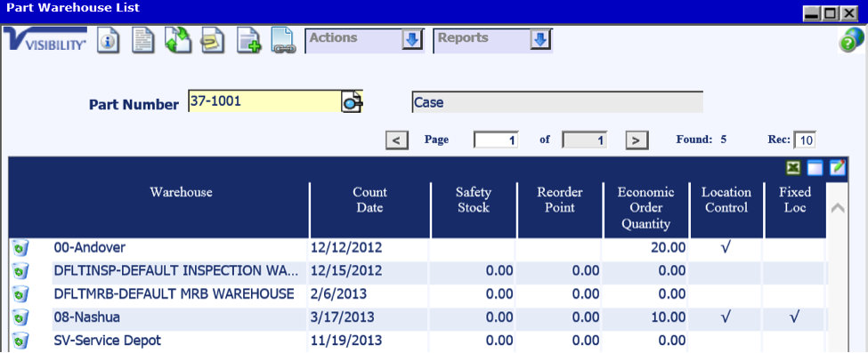Click the grid scroll up arrow

coord(838,208)
